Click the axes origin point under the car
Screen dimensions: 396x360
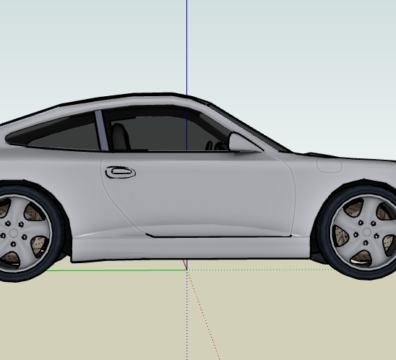[187, 270]
